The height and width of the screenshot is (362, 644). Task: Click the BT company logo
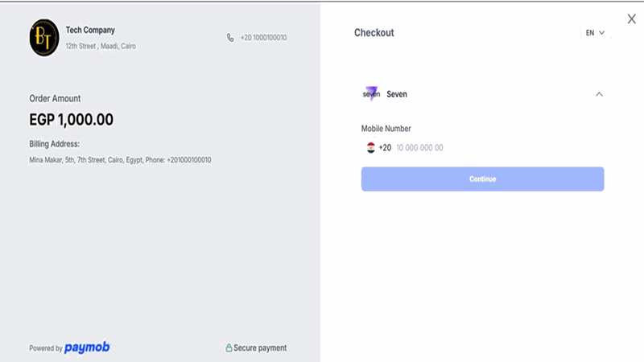(x=44, y=38)
